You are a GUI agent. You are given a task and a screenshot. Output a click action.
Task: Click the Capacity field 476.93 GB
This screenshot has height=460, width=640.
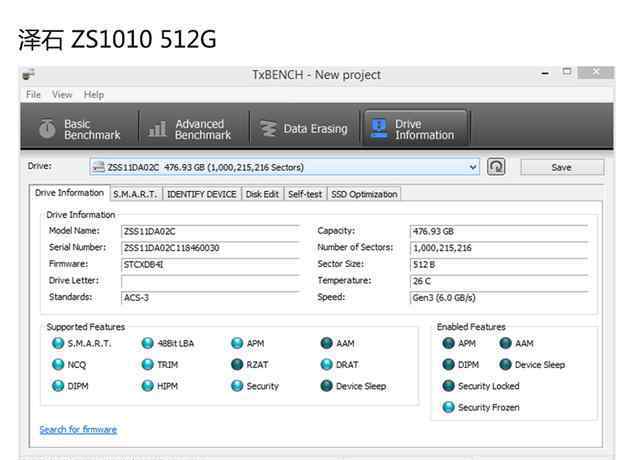[x=499, y=231]
